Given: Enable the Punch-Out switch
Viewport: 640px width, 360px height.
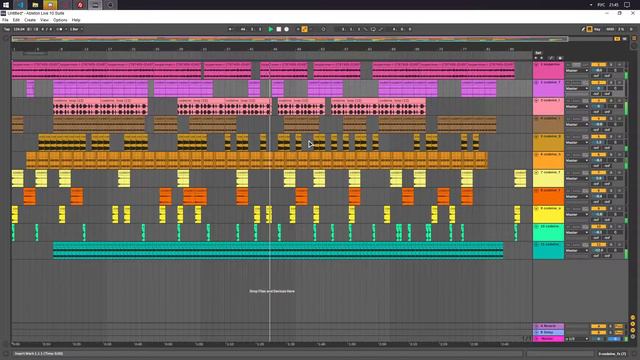Looking at the screenshot, I should 381,29.
